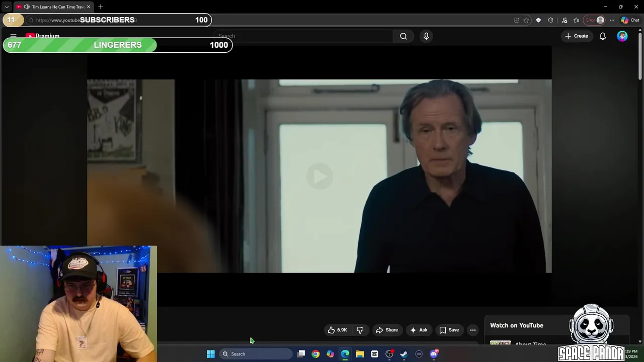This screenshot has width=644, height=362.
Task: Like the video with 6.9K likes
Action: 337,330
